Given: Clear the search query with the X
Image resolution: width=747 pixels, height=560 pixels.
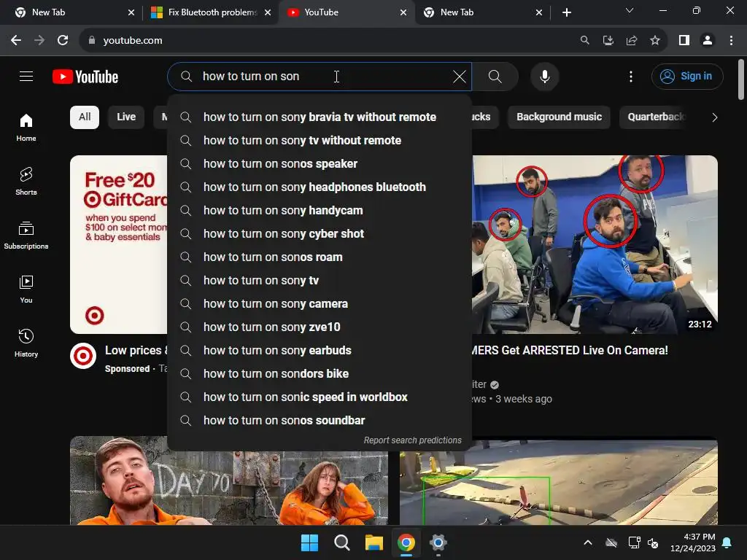Looking at the screenshot, I should pos(460,77).
